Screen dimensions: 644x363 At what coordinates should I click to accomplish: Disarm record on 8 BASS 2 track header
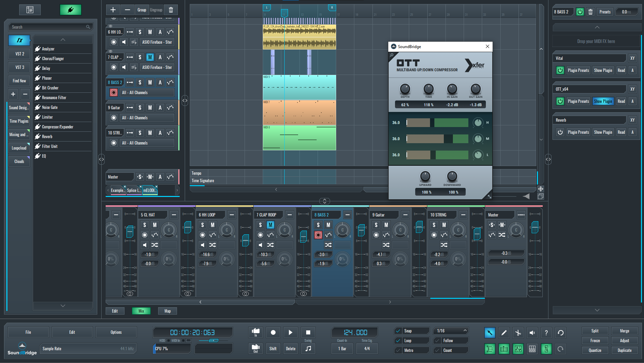114,92
